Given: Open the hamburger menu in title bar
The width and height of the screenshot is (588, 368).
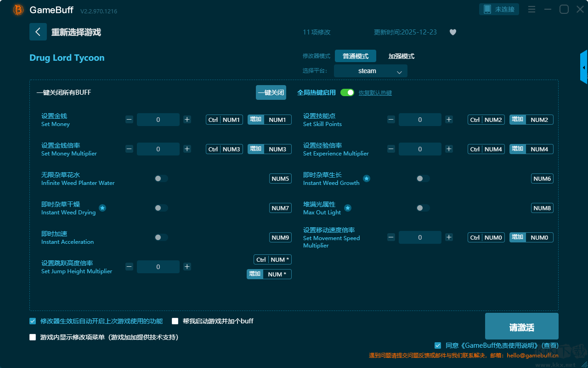Looking at the screenshot, I should 531,9.
